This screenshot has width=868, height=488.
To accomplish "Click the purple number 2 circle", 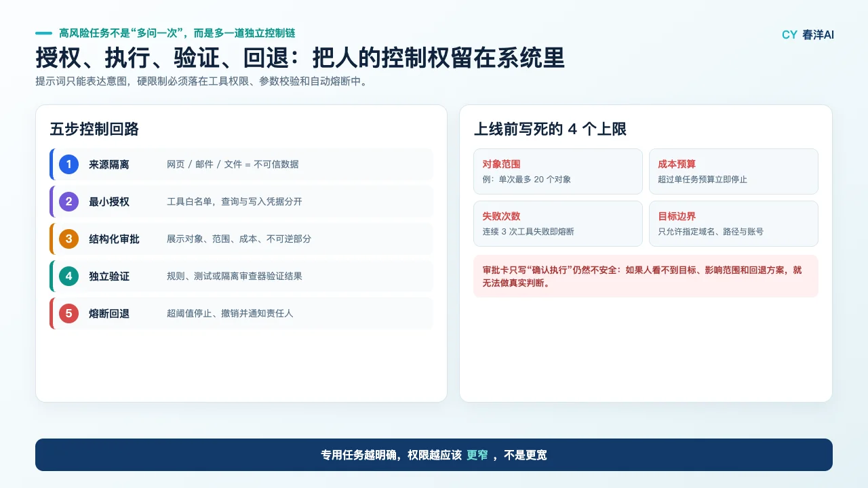I will coord(68,201).
